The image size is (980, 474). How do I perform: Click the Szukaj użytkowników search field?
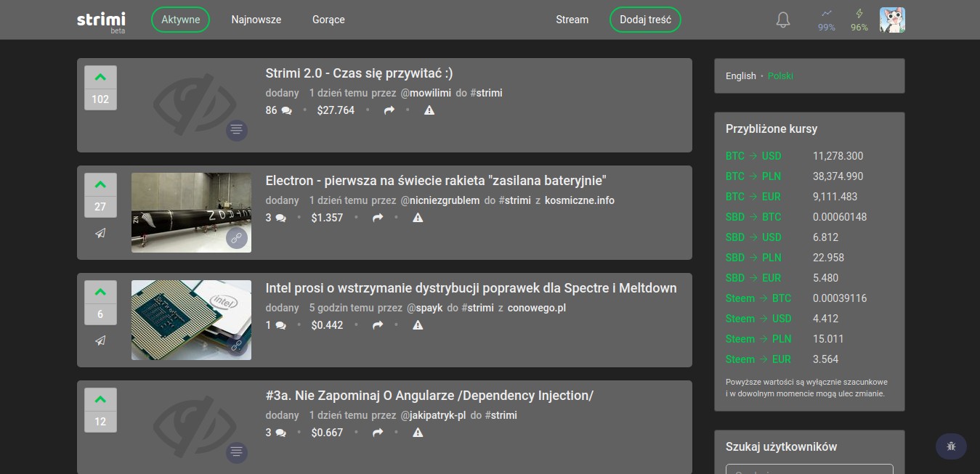click(809, 469)
